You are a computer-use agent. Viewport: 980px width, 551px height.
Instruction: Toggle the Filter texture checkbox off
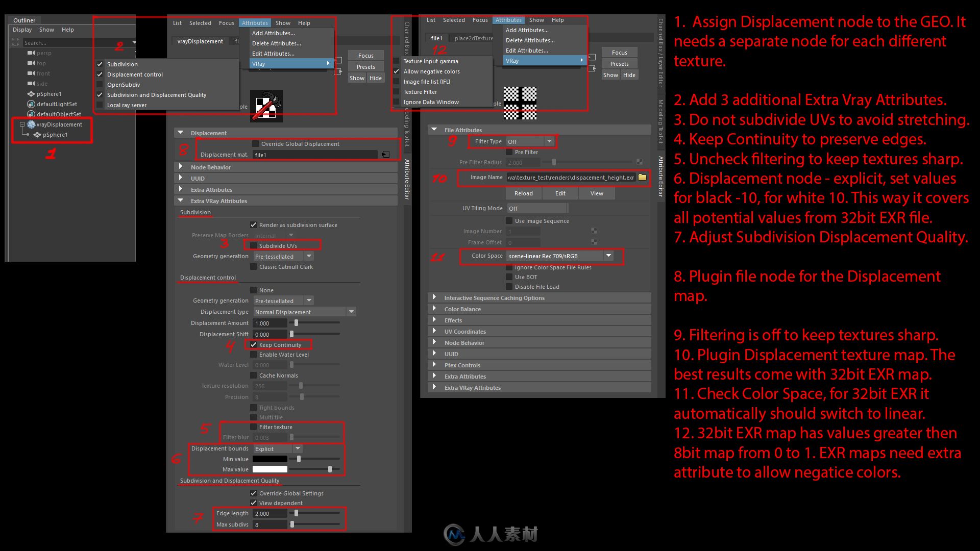[254, 427]
